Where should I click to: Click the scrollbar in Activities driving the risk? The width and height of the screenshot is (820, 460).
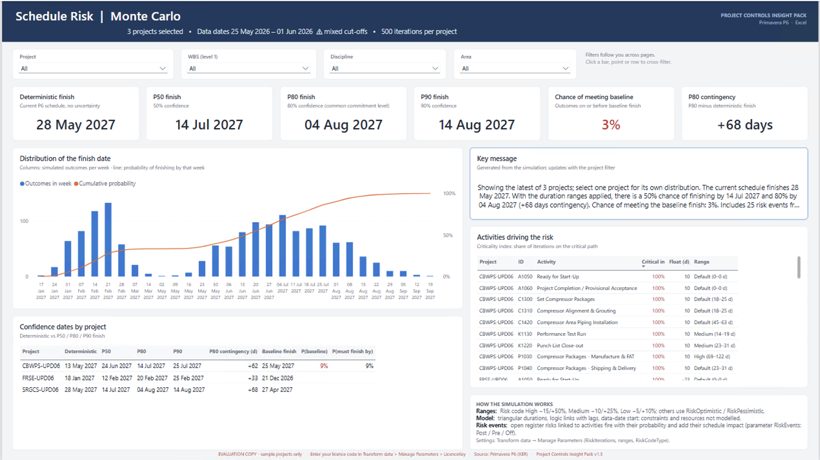[x=799, y=267]
